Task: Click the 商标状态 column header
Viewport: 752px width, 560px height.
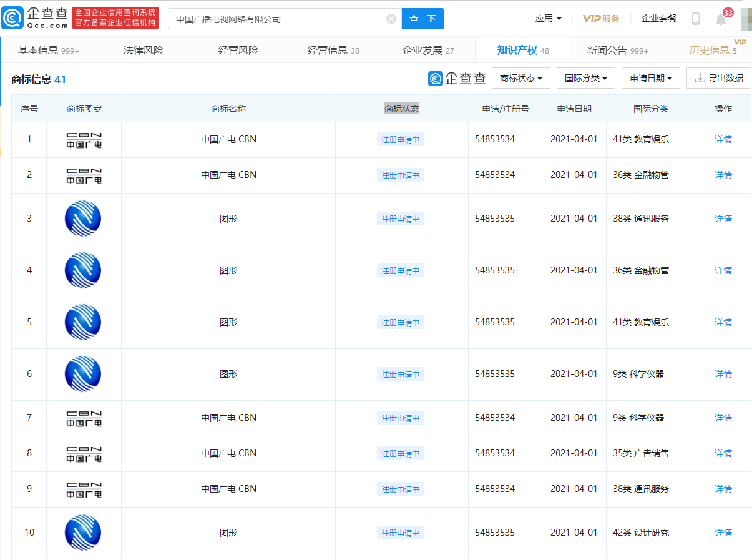Action: pyautogui.click(x=402, y=109)
